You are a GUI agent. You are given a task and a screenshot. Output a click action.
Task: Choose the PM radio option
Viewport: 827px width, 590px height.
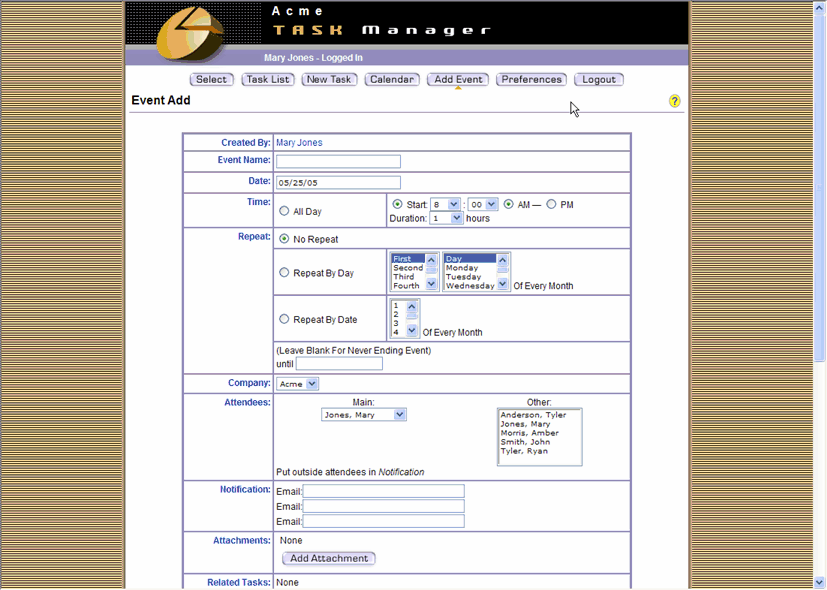(551, 204)
